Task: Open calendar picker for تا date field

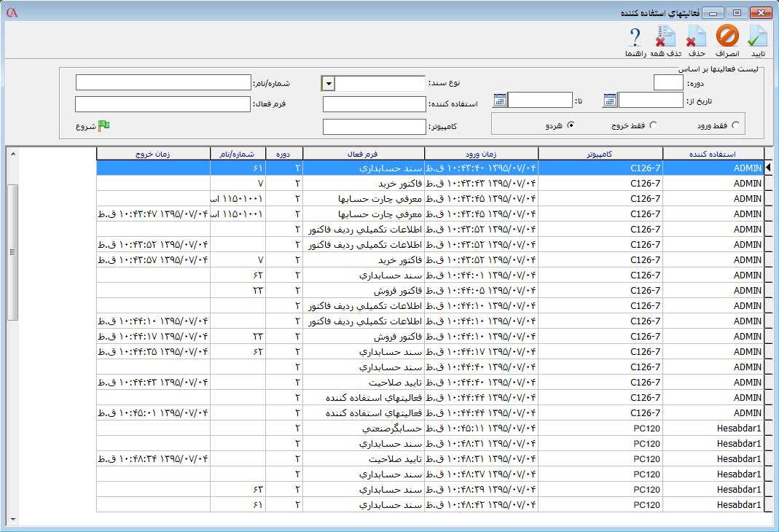Action: pos(500,101)
